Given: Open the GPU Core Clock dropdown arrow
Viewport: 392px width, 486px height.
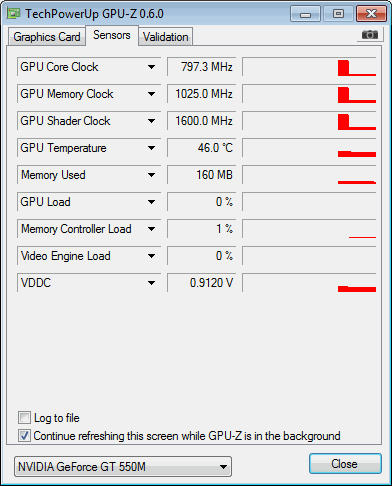Looking at the screenshot, I should pos(151,67).
